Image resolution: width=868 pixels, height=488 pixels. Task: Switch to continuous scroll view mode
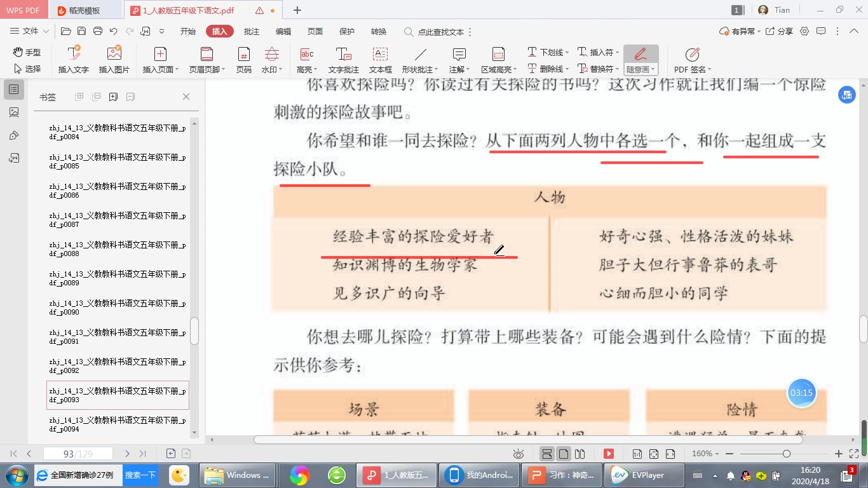(x=546, y=454)
